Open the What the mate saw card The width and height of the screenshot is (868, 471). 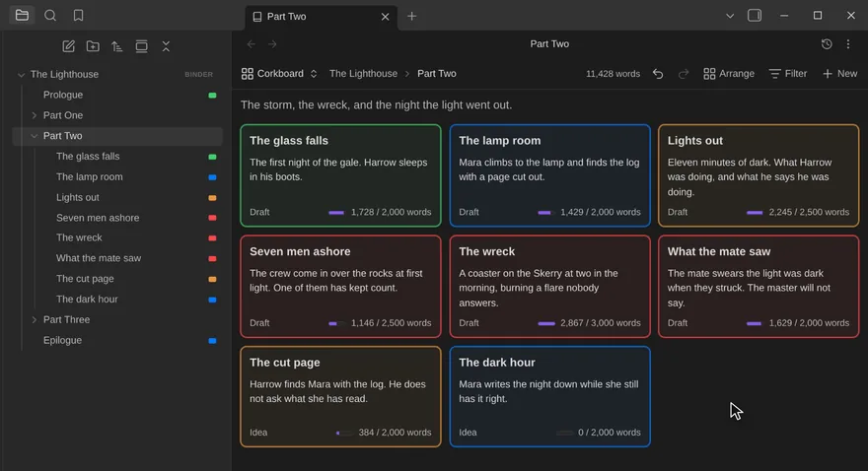click(x=759, y=287)
